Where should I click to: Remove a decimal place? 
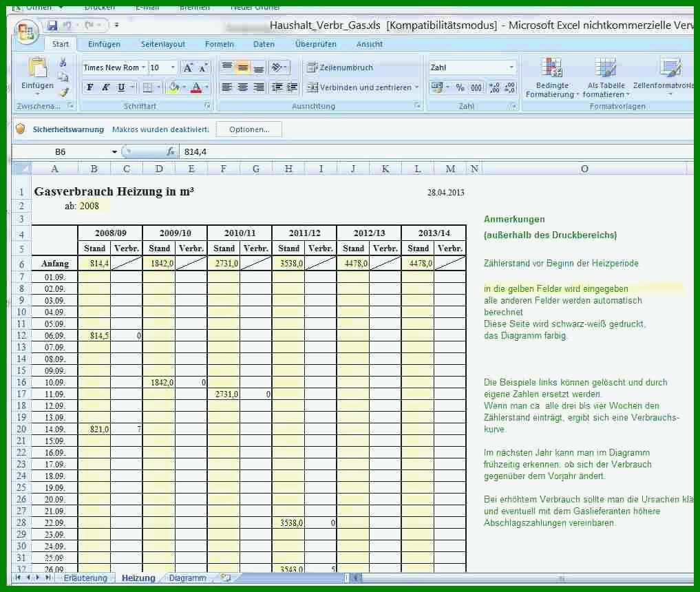tap(509, 87)
